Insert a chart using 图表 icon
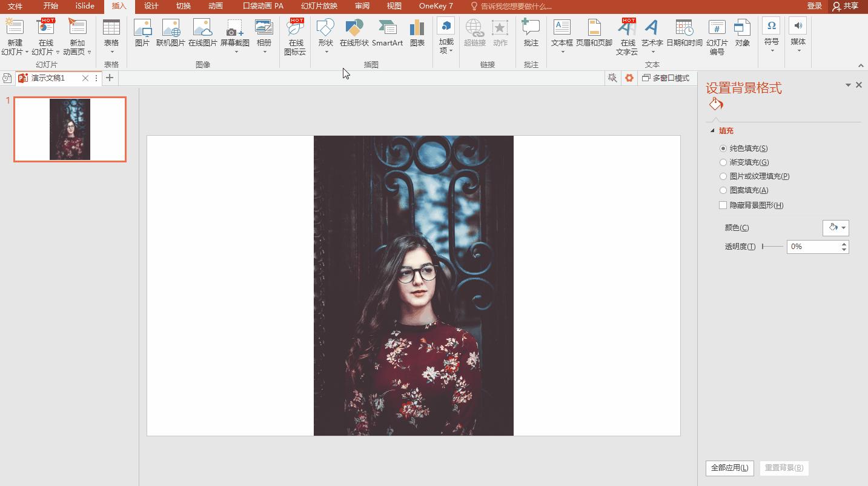This screenshot has height=486, width=868. click(417, 33)
